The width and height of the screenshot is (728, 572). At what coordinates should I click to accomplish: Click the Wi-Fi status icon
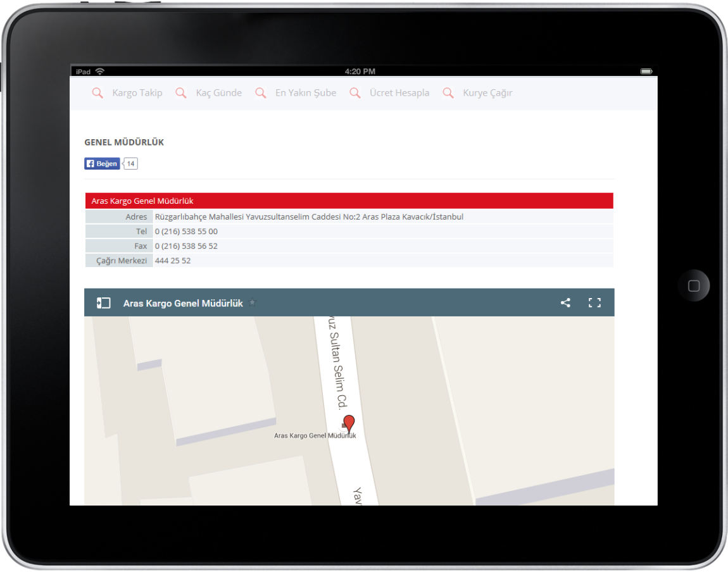(100, 71)
